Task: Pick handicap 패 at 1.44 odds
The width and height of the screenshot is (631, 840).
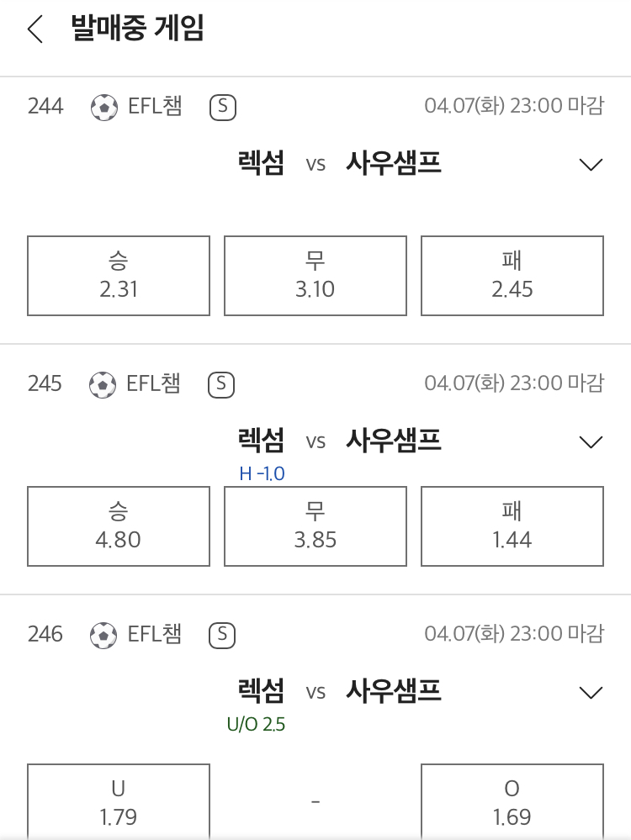Action: (x=512, y=526)
